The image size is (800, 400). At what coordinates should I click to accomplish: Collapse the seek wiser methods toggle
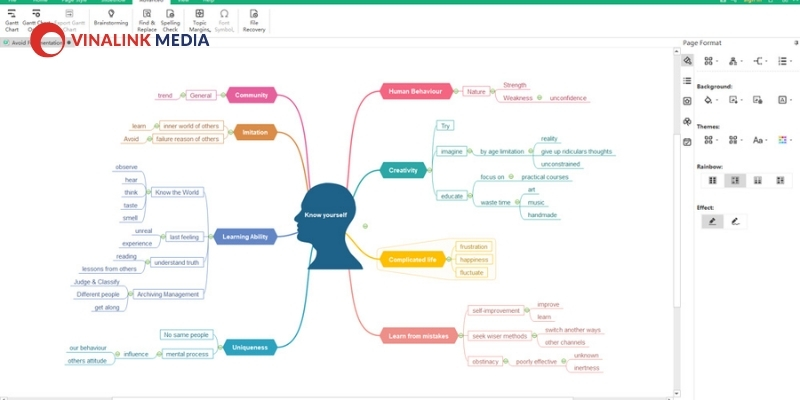coord(534,336)
